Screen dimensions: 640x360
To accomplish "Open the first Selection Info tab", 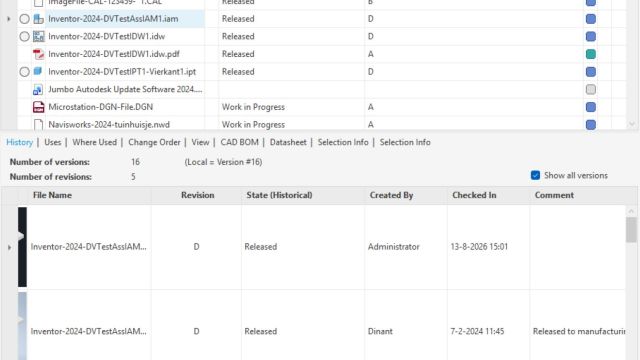I will tap(343, 142).
